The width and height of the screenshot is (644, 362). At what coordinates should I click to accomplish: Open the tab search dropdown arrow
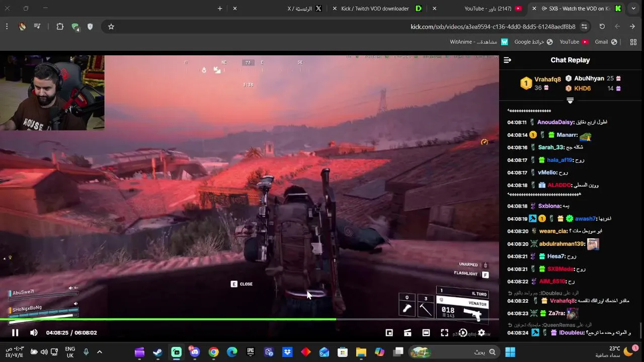[x=633, y=9]
